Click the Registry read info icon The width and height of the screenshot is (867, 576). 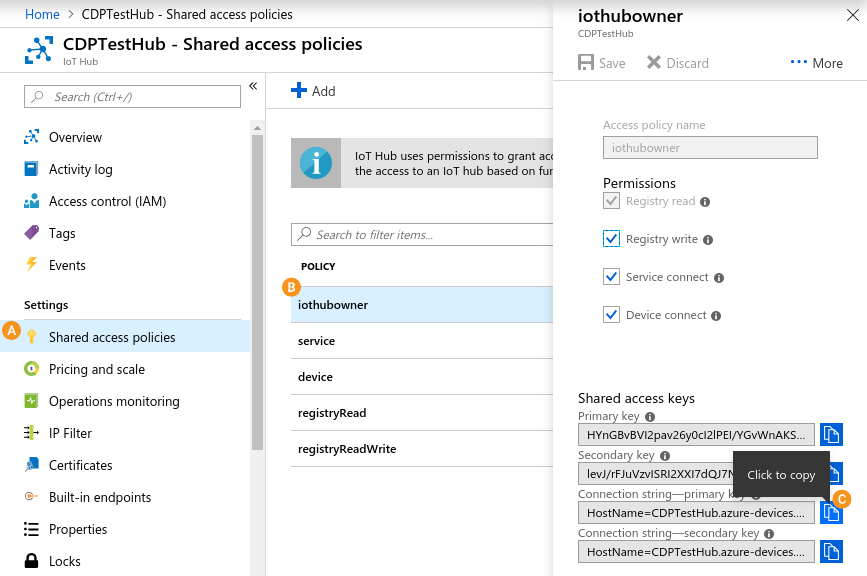point(705,202)
